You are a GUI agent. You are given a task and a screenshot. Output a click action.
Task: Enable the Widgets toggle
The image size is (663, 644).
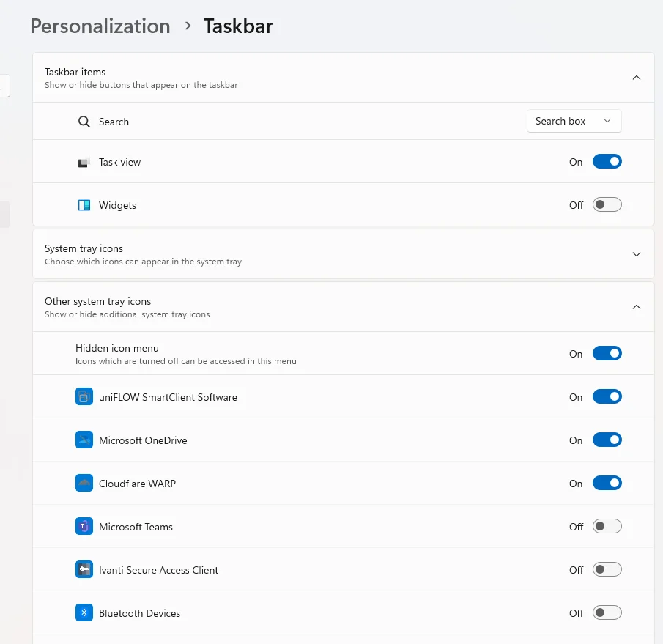pyautogui.click(x=607, y=205)
